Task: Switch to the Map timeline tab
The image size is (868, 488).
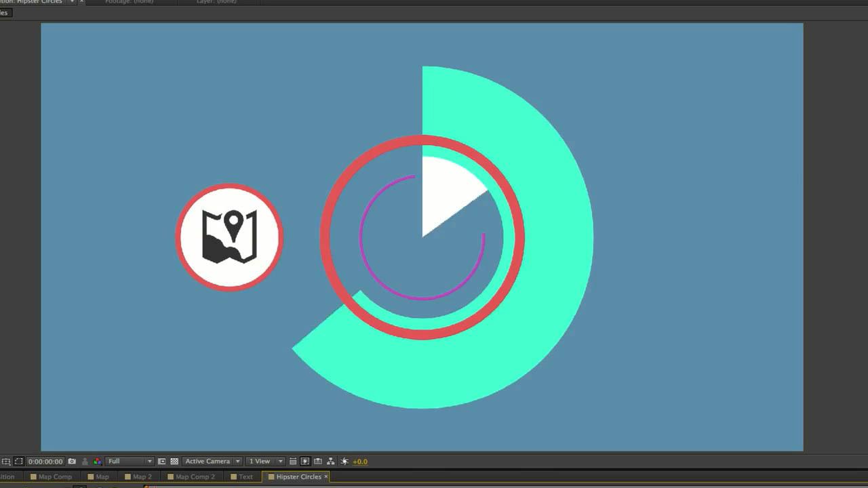Action: (x=98, y=476)
